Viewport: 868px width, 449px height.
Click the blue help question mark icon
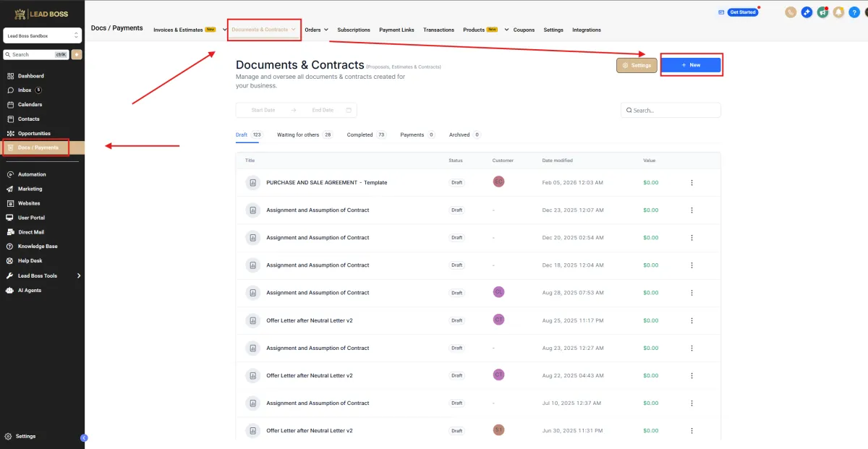(x=854, y=12)
